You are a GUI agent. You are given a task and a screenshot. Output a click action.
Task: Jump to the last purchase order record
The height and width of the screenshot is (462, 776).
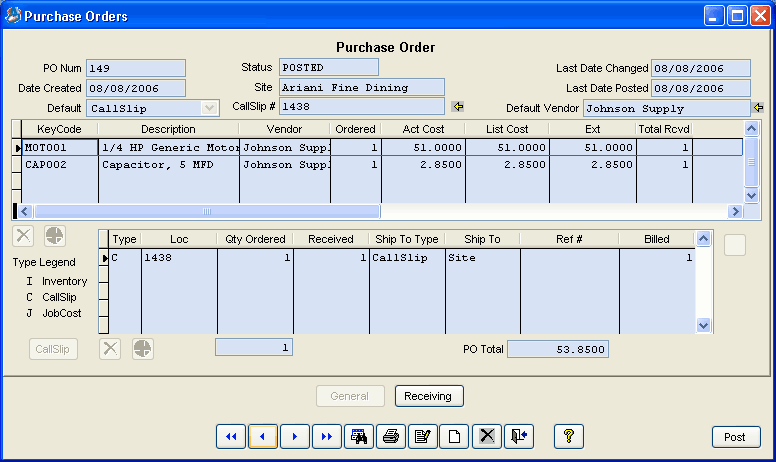click(327, 436)
